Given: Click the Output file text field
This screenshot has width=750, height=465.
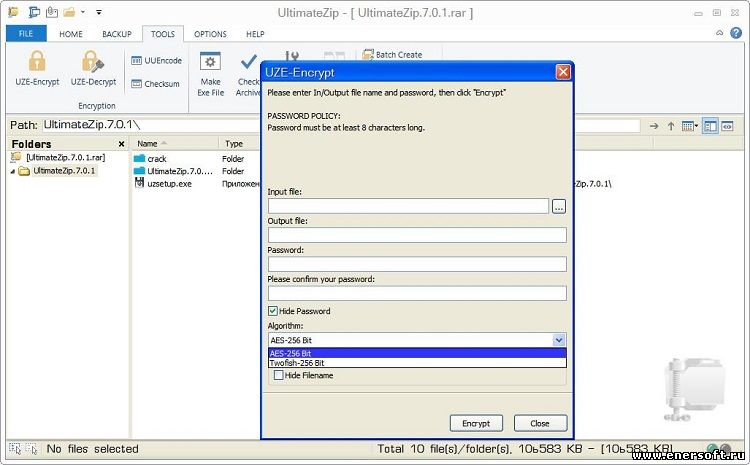Looking at the screenshot, I should pos(417,235).
